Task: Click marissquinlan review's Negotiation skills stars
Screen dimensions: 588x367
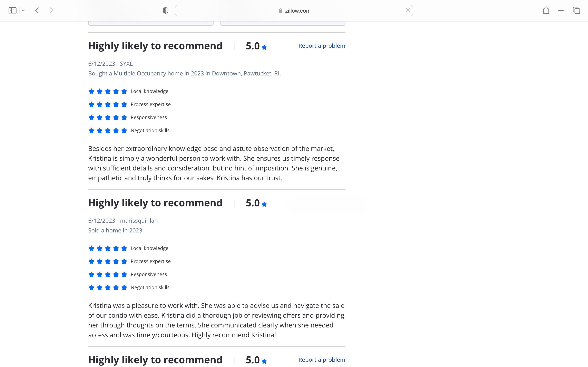Action: coord(108,288)
